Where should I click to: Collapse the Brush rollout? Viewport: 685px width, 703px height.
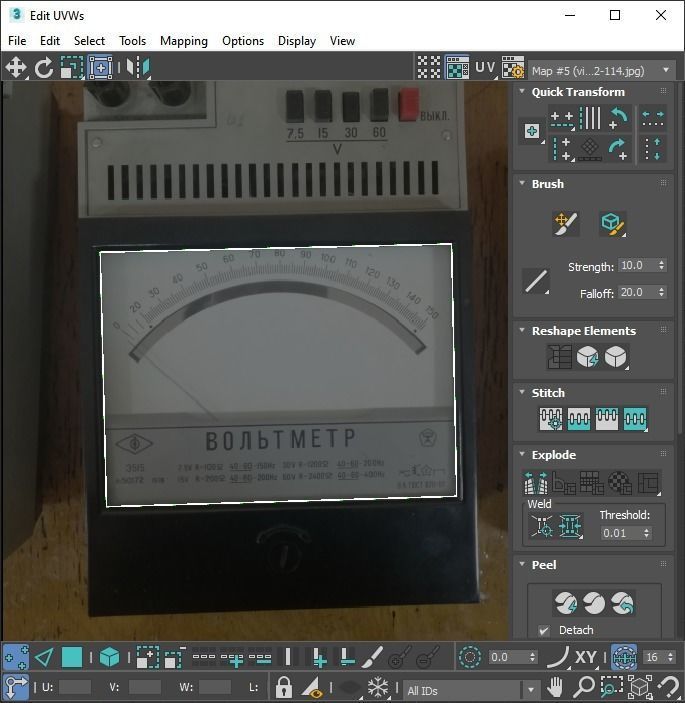[x=522, y=183]
